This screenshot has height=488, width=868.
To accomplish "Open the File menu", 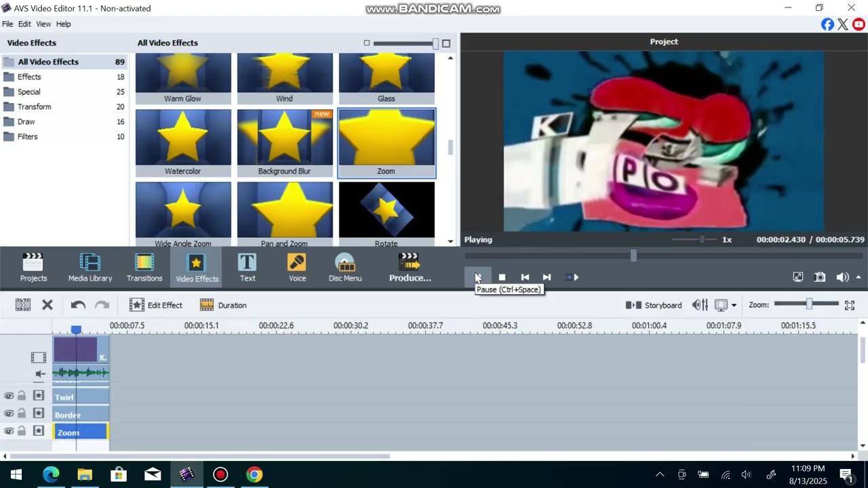I will (7, 24).
